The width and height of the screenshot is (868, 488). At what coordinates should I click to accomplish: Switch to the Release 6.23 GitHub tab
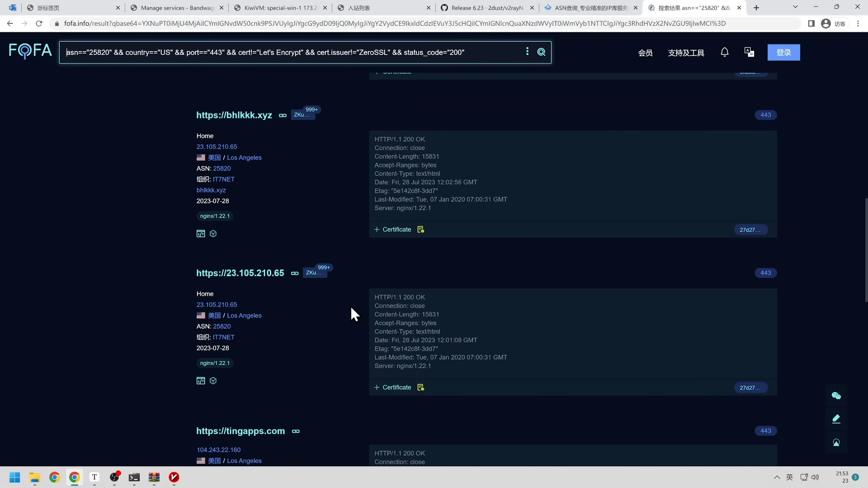487,8
